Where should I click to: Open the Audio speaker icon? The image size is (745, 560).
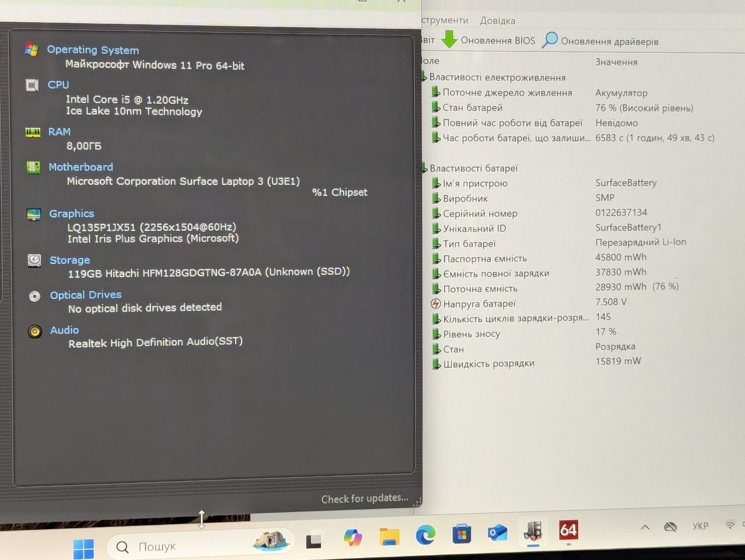(x=35, y=331)
